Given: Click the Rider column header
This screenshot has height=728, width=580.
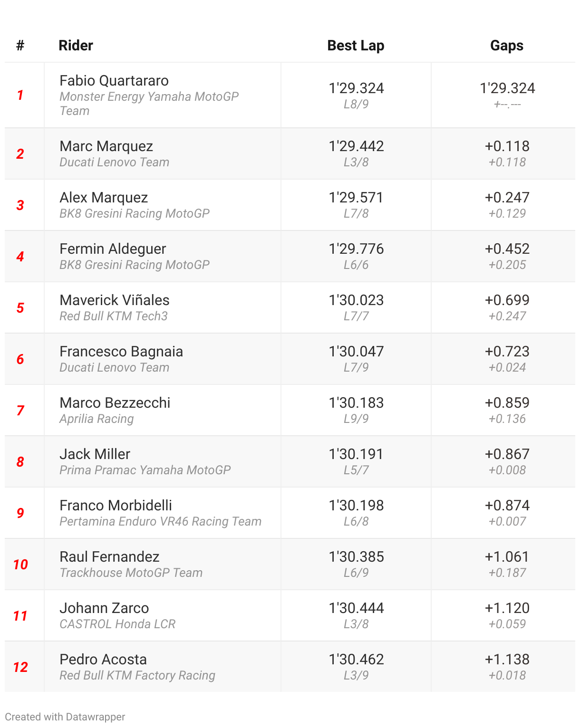Looking at the screenshot, I should point(76,46).
